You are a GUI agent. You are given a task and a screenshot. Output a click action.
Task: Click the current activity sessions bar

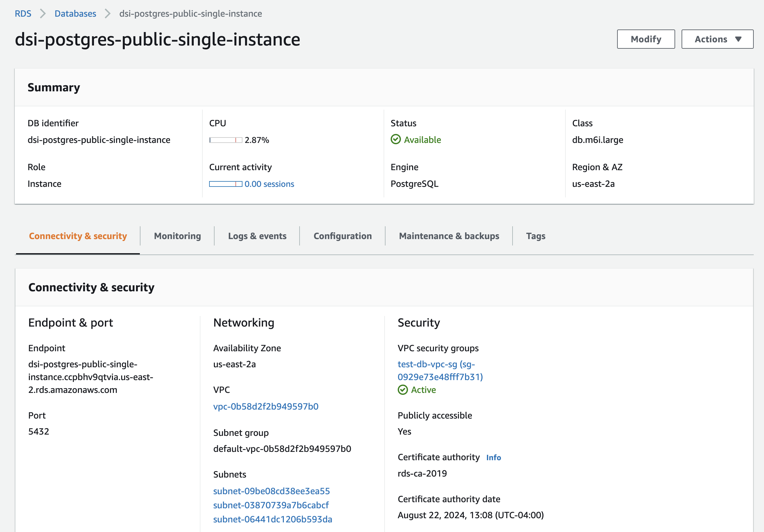pos(225,184)
